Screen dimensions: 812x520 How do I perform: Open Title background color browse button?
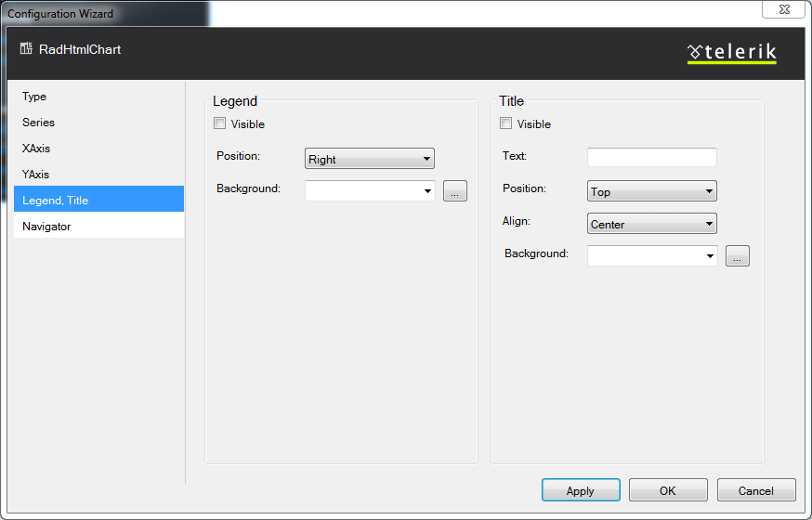(x=737, y=256)
